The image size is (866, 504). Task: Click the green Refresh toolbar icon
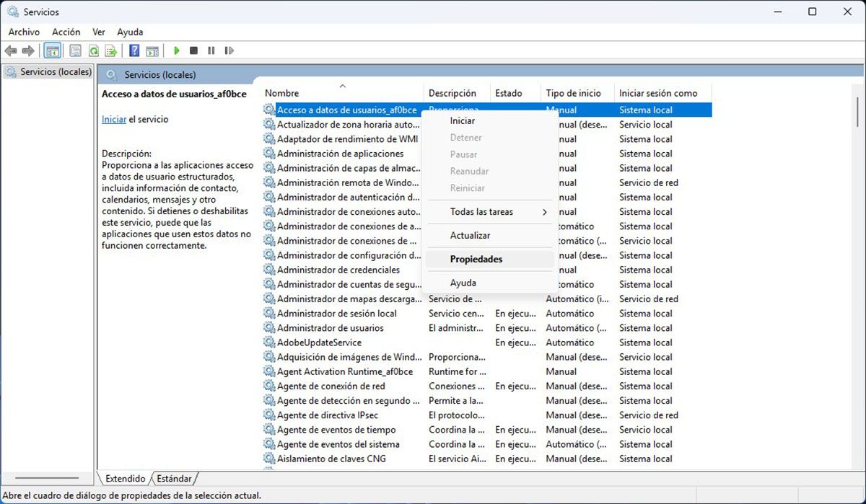point(93,50)
